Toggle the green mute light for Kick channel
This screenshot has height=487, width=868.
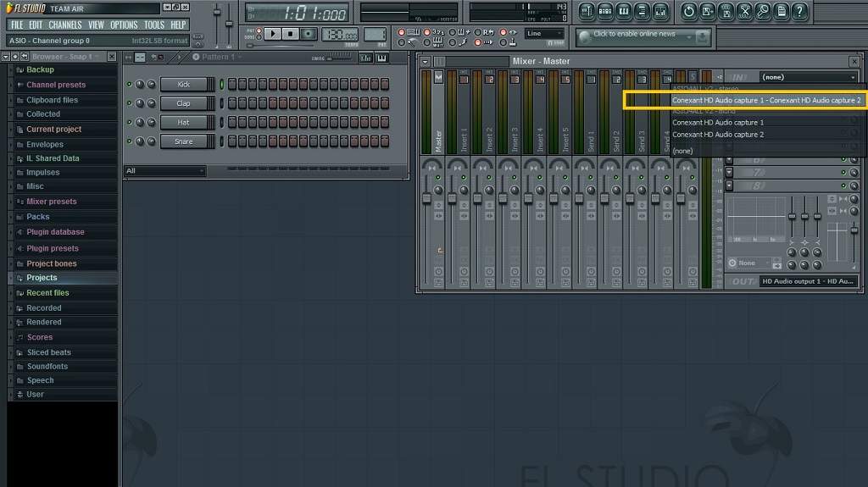(130, 84)
